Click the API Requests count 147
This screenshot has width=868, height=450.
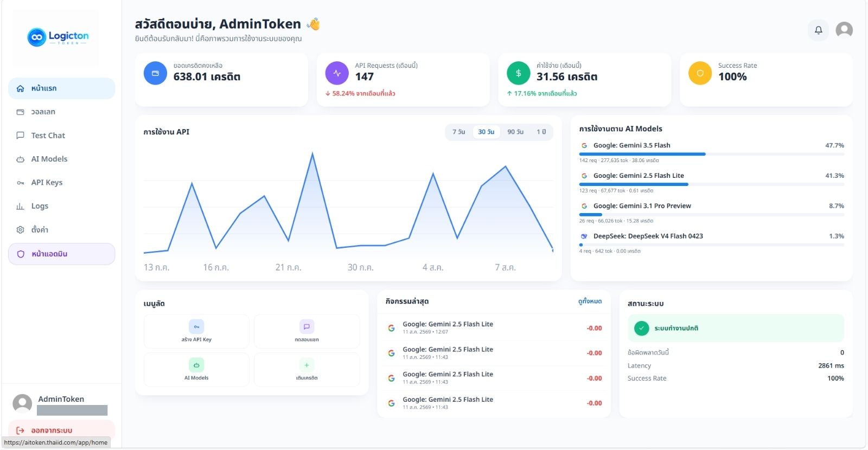pyautogui.click(x=365, y=77)
